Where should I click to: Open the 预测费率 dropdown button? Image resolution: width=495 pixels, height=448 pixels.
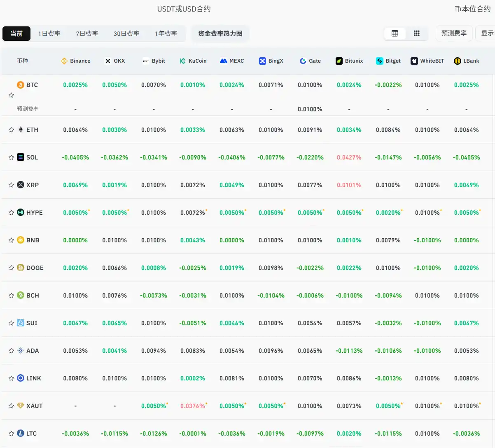(454, 33)
